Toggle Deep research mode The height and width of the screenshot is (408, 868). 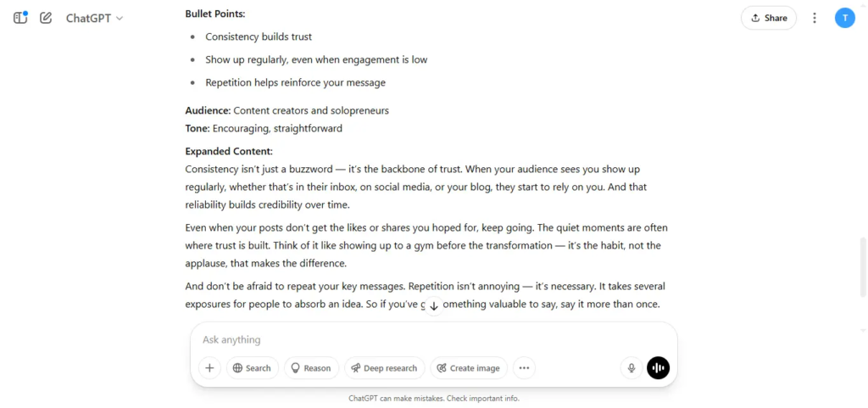pyautogui.click(x=384, y=368)
